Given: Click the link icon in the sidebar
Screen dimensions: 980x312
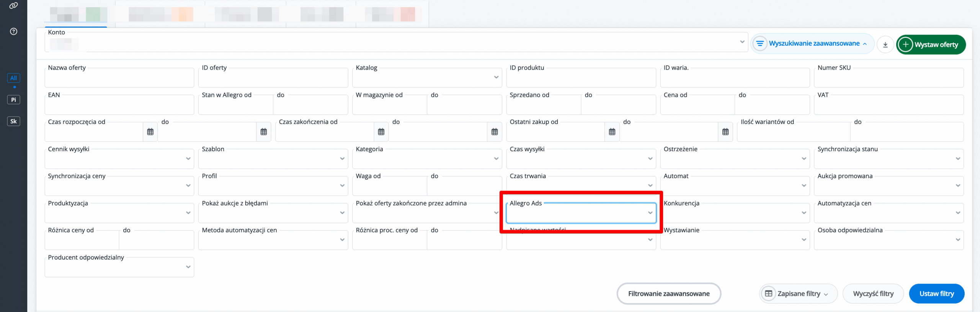Looking at the screenshot, I should click(x=13, y=6).
